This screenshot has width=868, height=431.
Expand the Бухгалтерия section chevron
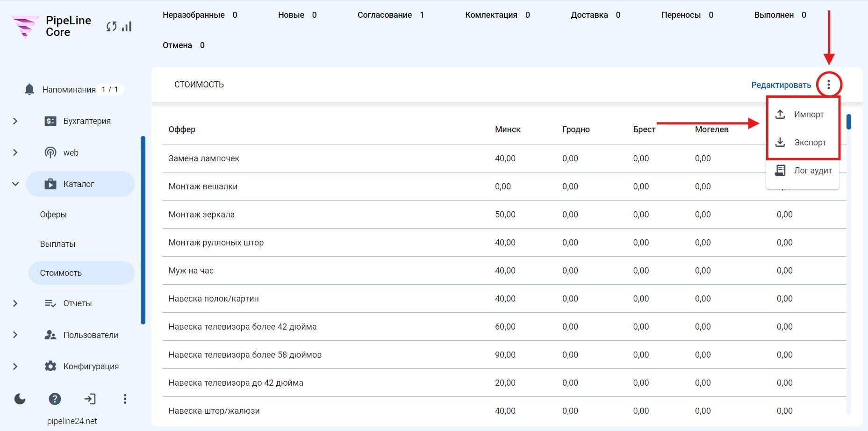click(x=15, y=121)
